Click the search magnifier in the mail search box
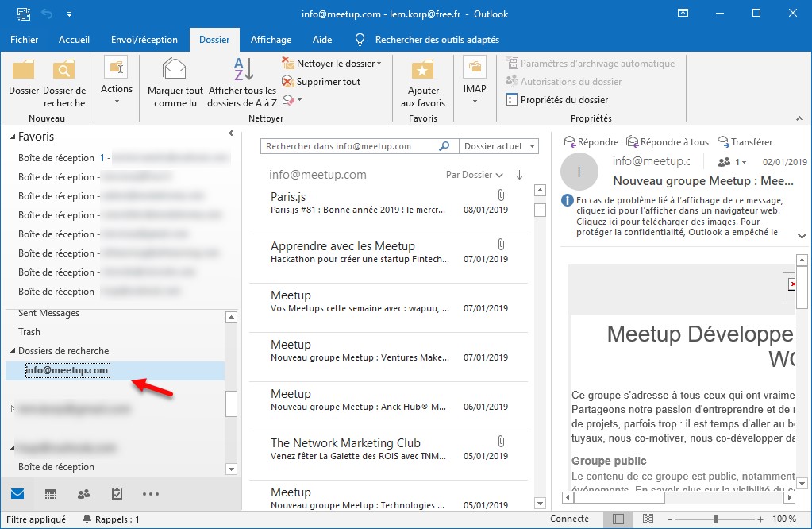This screenshot has width=812, height=529. (x=444, y=146)
